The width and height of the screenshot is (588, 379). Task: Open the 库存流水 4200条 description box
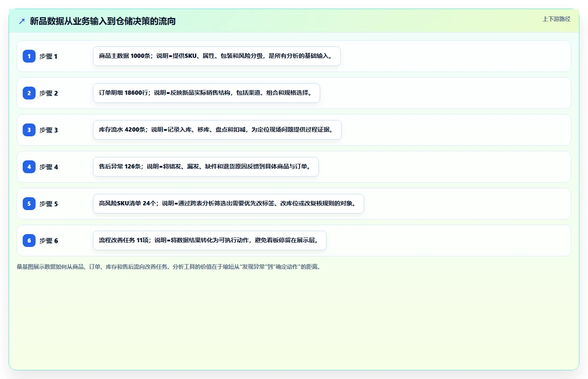[x=217, y=130]
